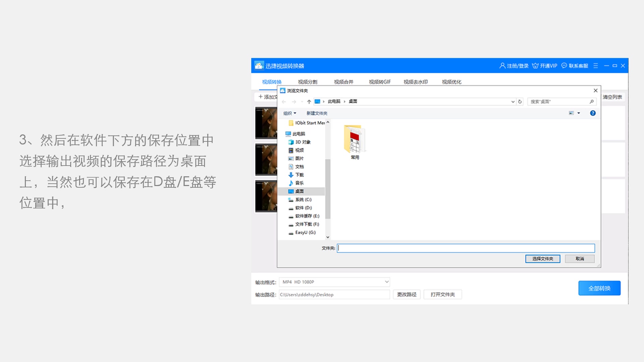Screen dimensions: 644x362
Task: Switch to the 视频分割 tab
Action: pyautogui.click(x=307, y=82)
